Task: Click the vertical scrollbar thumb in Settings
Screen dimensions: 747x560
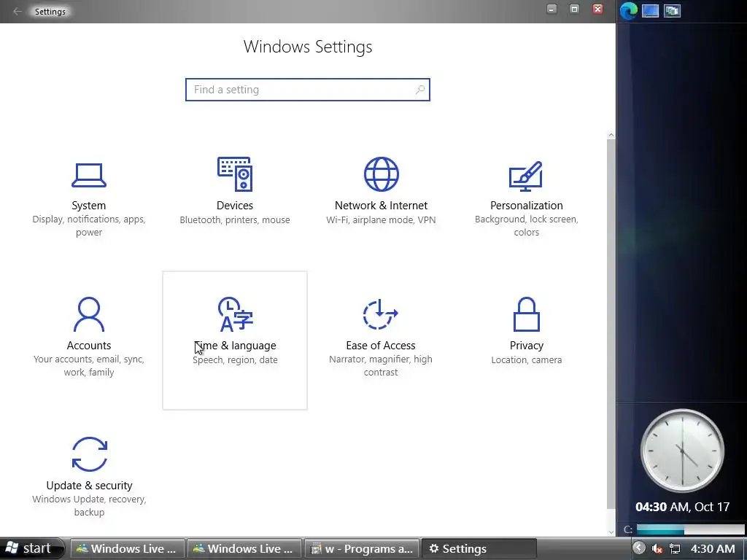Action: click(611, 324)
